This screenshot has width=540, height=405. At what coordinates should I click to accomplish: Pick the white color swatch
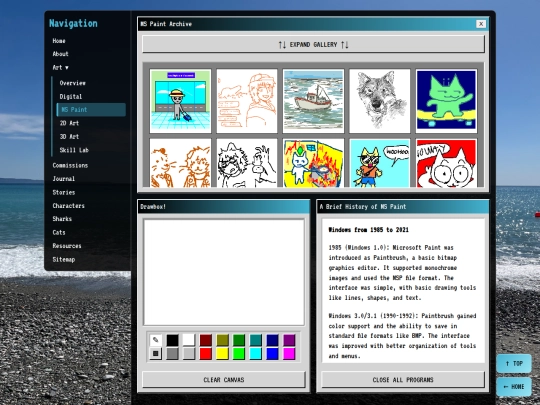tap(189, 340)
